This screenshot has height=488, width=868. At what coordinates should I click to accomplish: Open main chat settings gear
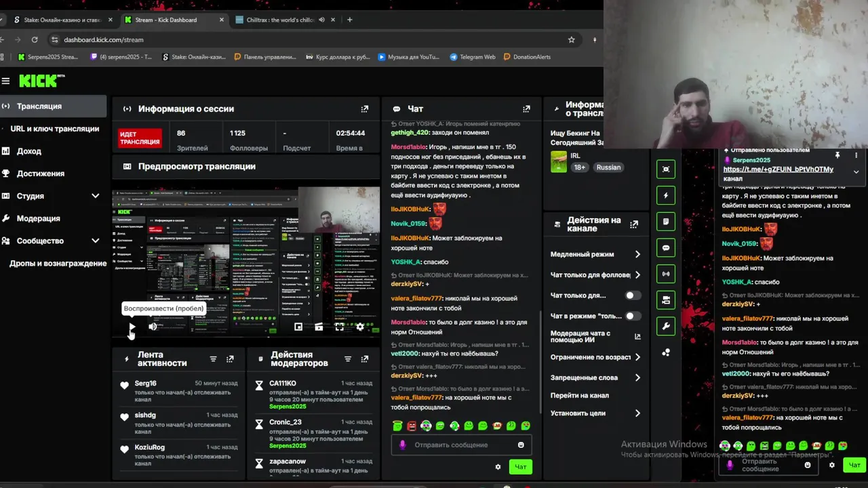(498, 467)
